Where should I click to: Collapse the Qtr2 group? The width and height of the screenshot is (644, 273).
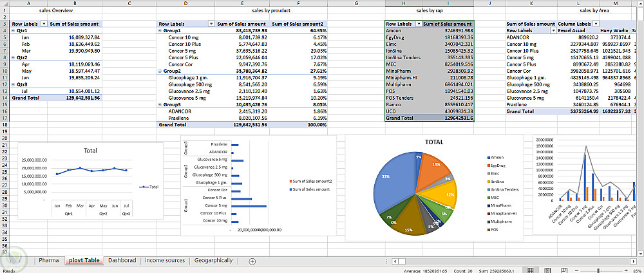pos(14,57)
